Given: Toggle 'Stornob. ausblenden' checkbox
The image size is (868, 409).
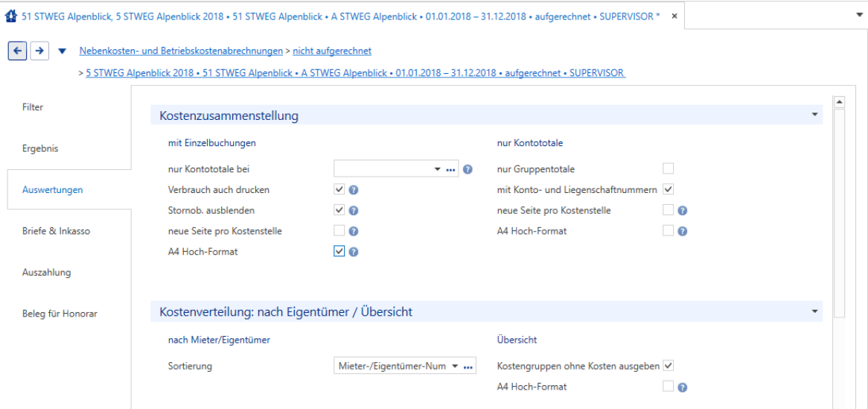Looking at the screenshot, I should tap(339, 210).
